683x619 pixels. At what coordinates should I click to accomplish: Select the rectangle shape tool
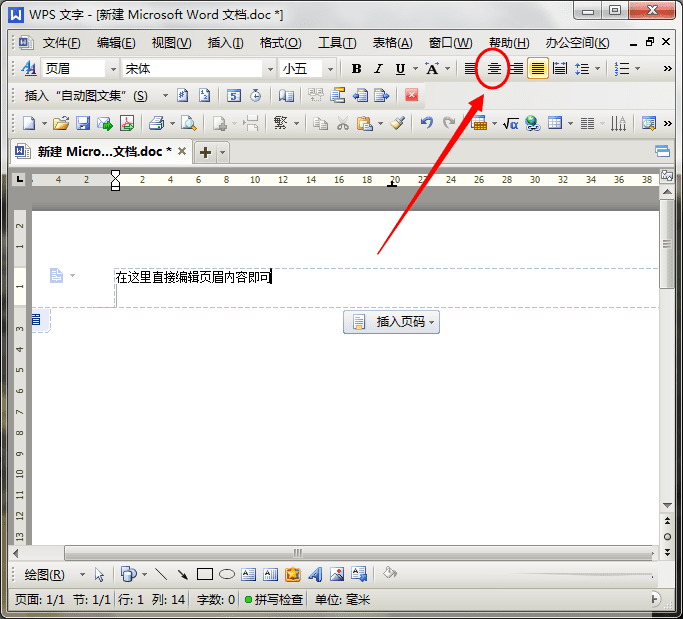click(x=205, y=575)
